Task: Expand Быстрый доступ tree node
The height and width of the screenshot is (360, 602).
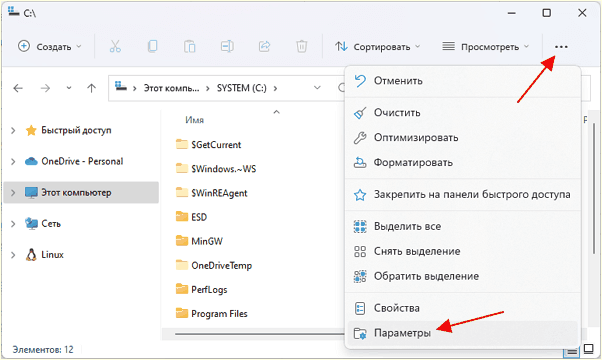Action: click(13, 130)
